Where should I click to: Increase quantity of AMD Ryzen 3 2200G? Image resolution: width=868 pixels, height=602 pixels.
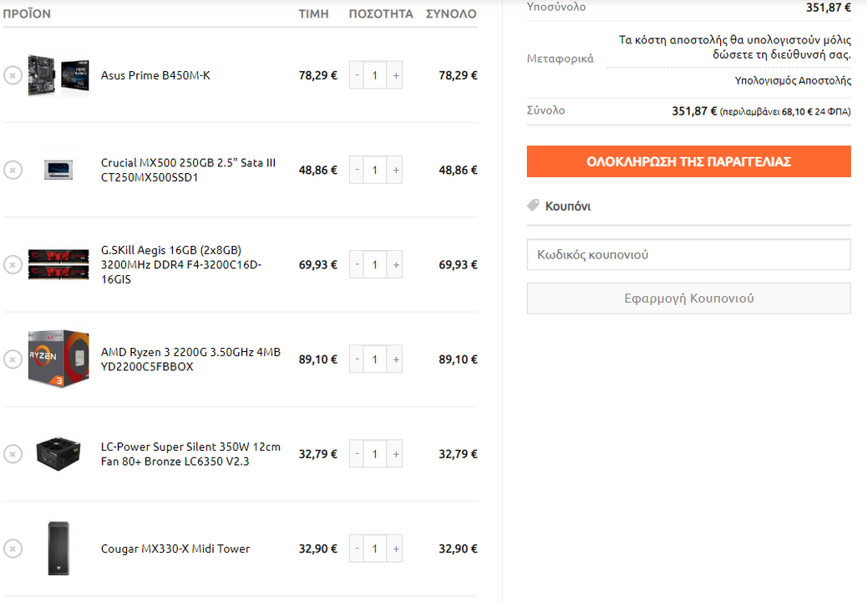(x=396, y=360)
